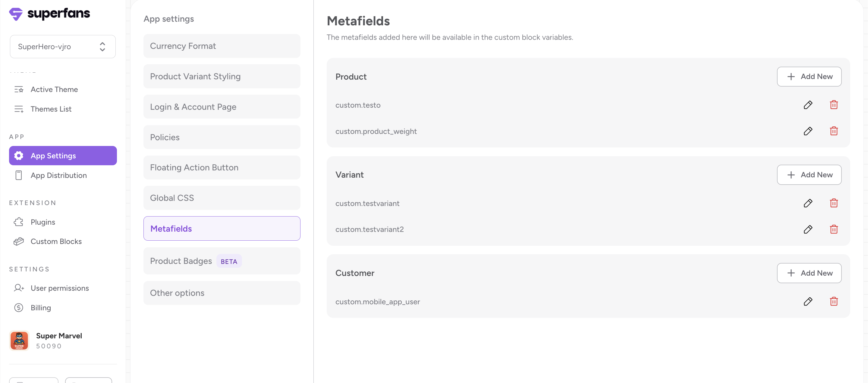
Task: Click the Super Marvel app avatar
Action: [19, 340]
